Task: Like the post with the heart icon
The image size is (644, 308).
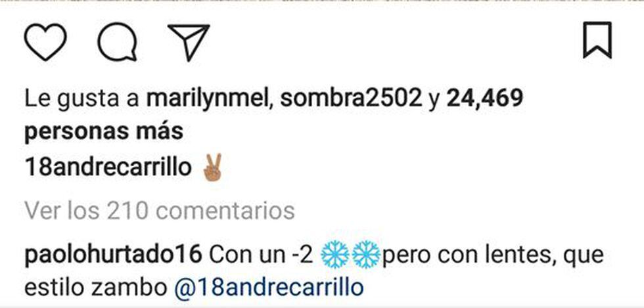Action: 45,42
